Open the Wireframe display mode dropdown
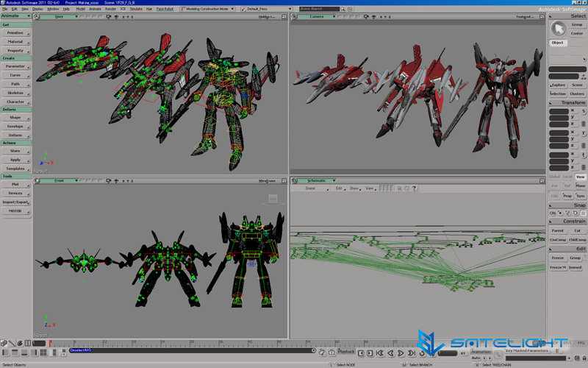This screenshot has width=588, height=368. [267, 181]
